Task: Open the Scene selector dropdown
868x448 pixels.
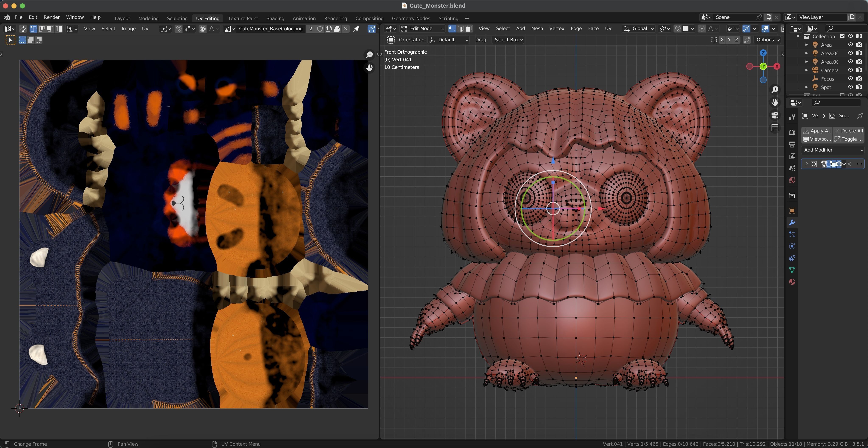Action: point(706,17)
